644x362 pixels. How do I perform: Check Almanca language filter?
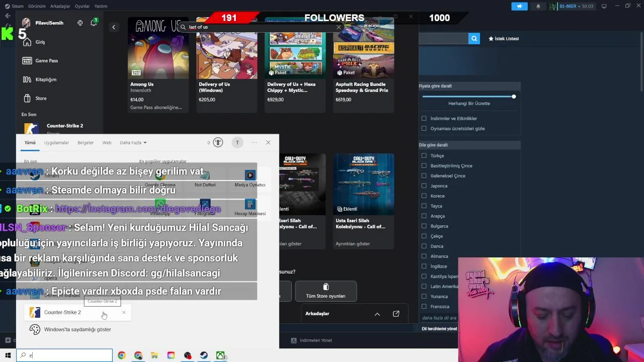(x=424, y=256)
